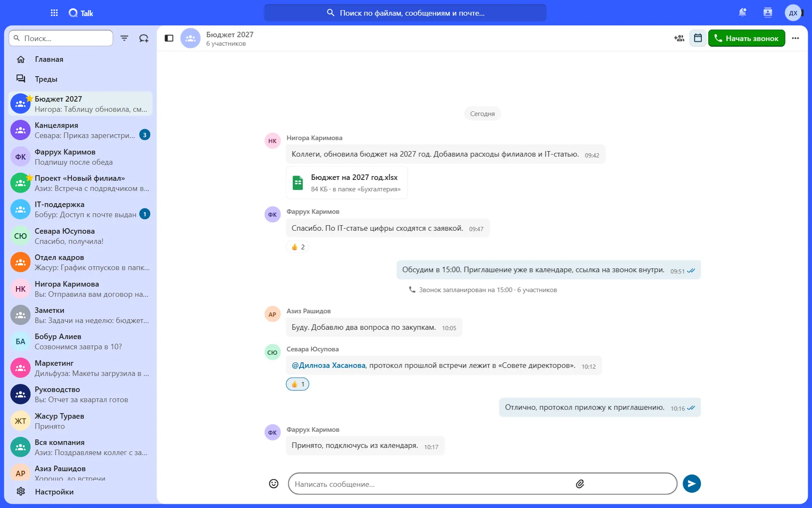Click НК avatar of Нигора Каримова's message
The width and height of the screenshot is (812, 508).
272,141
